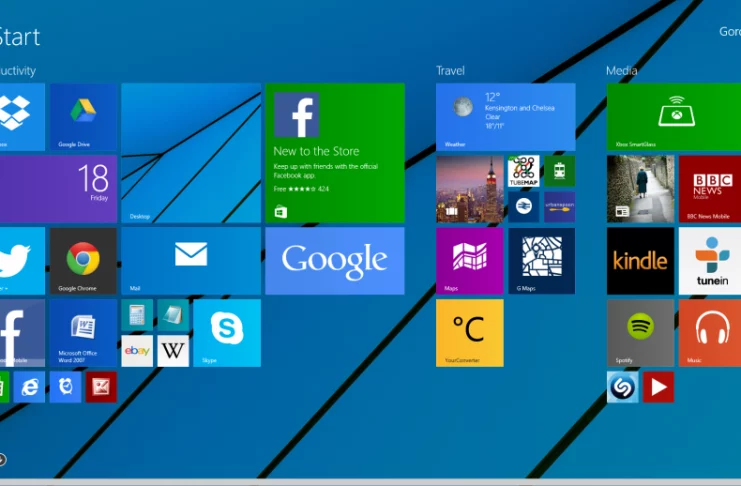Image resolution: width=741 pixels, height=486 pixels.
Task: Open the Weather tile for Kensington and Chelsea
Action: [506, 117]
